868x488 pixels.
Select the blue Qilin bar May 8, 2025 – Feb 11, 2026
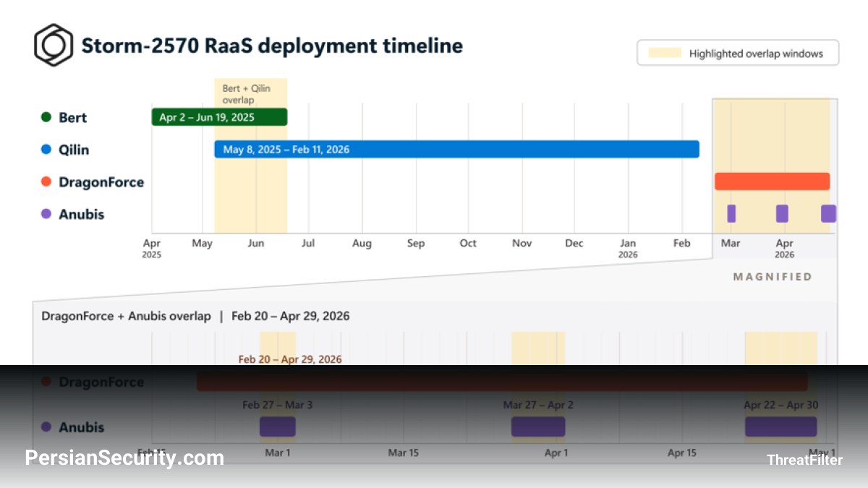pos(456,149)
